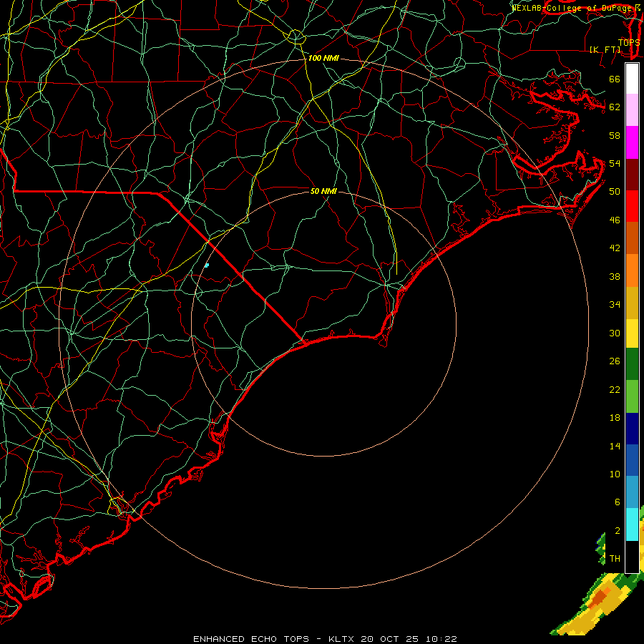The height and width of the screenshot is (644, 644).
Task: Click the '54' legend value
Action: [x=615, y=163]
